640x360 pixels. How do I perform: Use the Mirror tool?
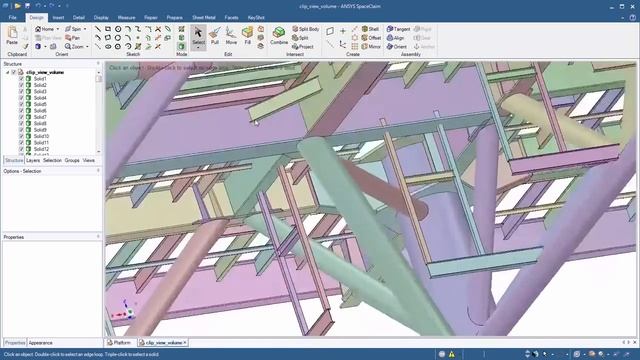(x=371, y=47)
